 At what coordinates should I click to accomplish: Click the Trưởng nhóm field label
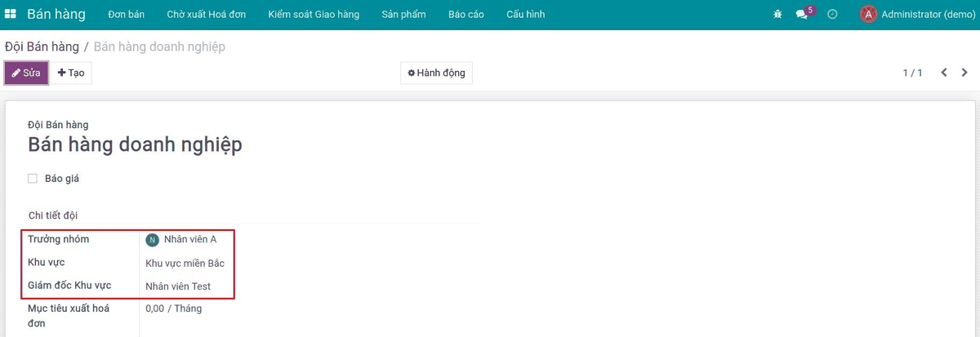point(59,239)
